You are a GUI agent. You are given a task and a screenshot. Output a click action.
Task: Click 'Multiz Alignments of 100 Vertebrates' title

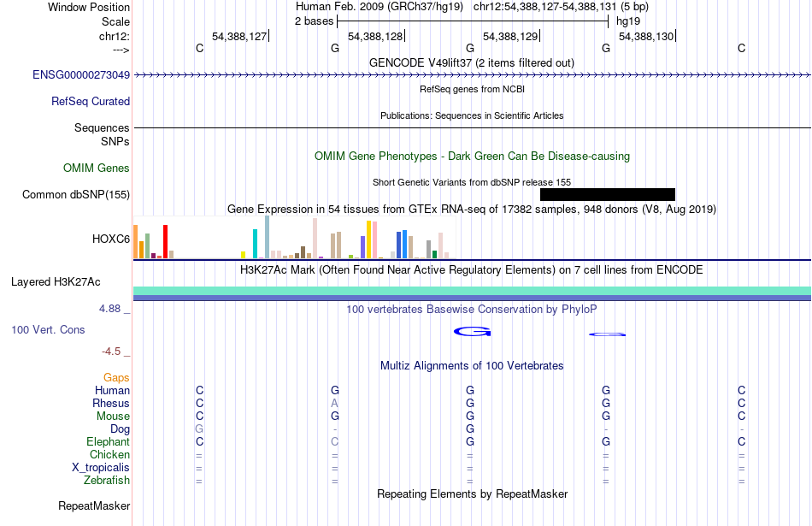tap(472, 366)
